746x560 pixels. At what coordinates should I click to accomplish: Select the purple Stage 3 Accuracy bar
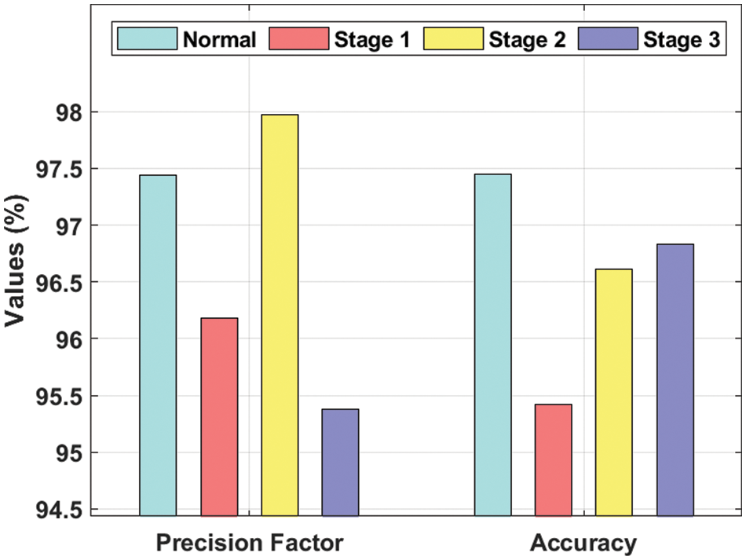point(675,380)
